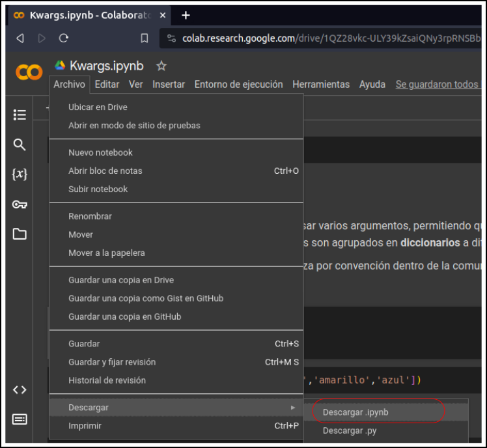The width and height of the screenshot is (487, 448).
Task: Click the Google Drive icon beside notebook title
Action: (x=60, y=65)
